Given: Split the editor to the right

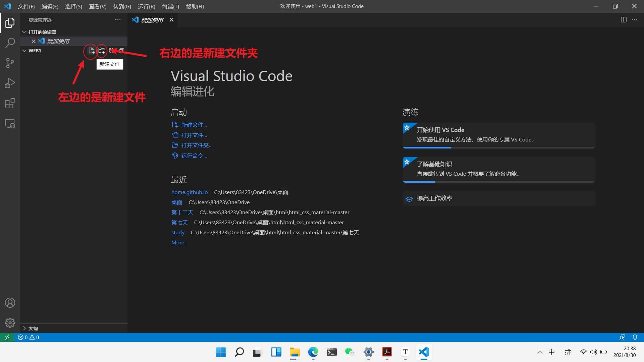Looking at the screenshot, I should pyautogui.click(x=624, y=20).
